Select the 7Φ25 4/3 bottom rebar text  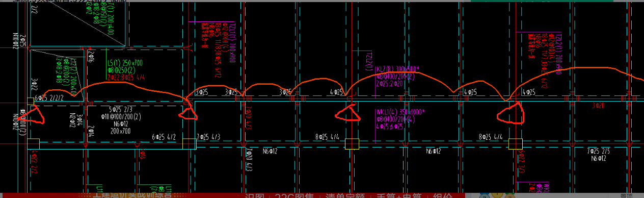pyautogui.click(x=208, y=137)
